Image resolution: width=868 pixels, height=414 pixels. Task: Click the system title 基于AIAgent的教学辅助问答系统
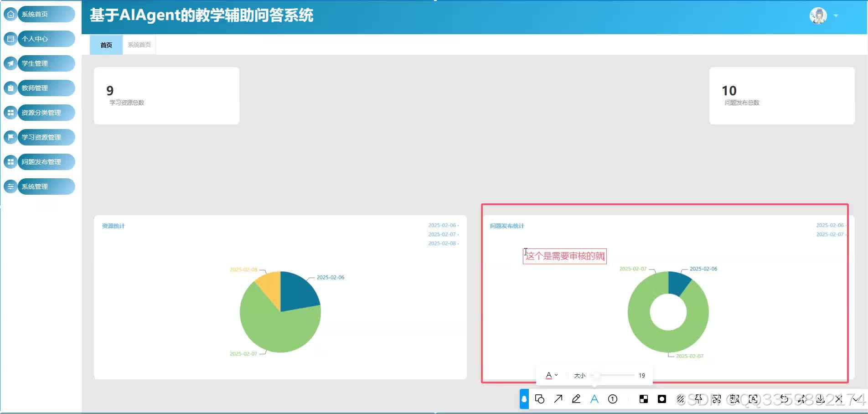coord(201,15)
